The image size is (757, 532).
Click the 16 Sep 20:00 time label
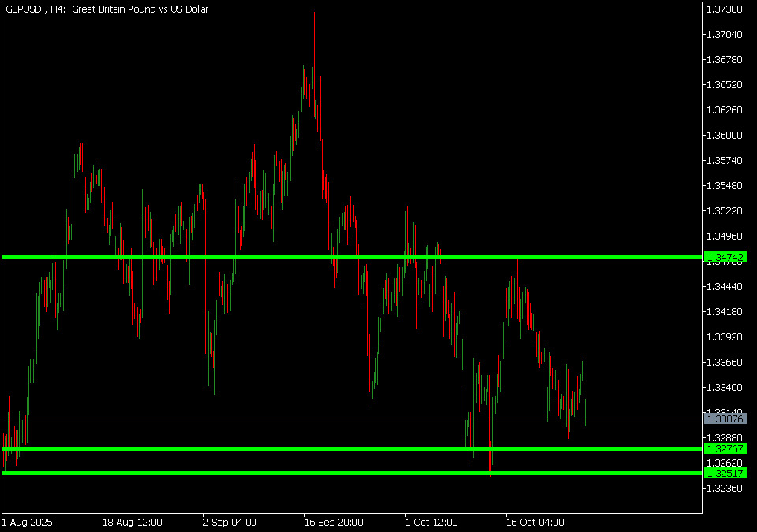tap(334, 522)
